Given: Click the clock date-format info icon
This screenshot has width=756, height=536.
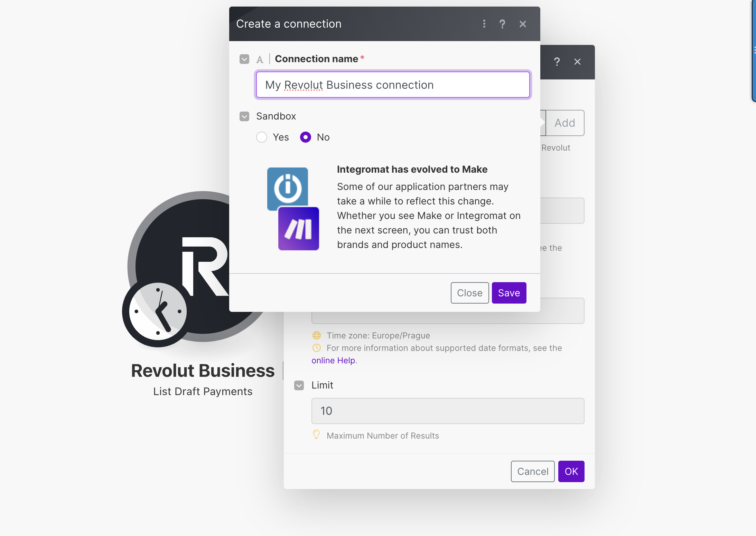Looking at the screenshot, I should tap(316, 348).
